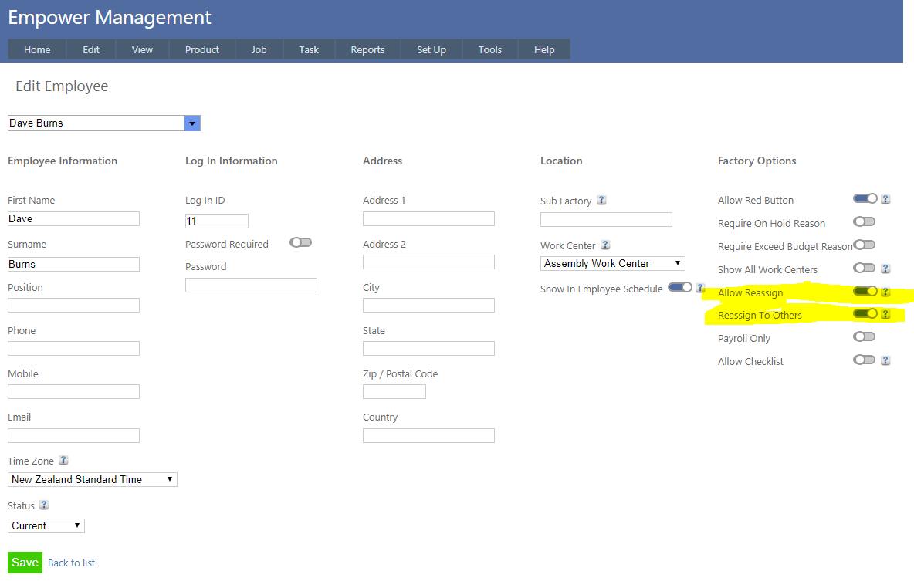This screenshot has height=588, width=914.
Task: Click help icon for Show All Work Centers
Action: (x=885, y=269)
